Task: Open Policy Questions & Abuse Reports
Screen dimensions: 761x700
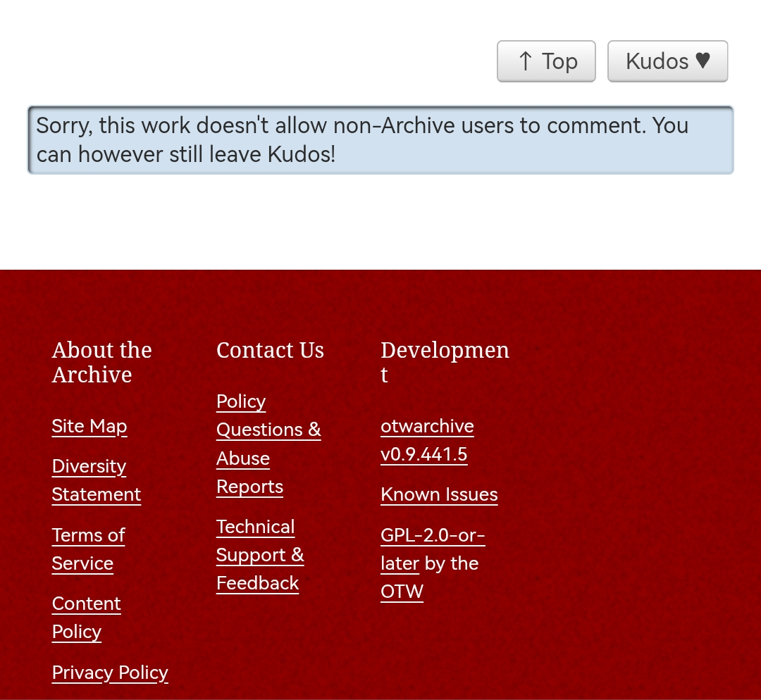Action: click(268, 444)
